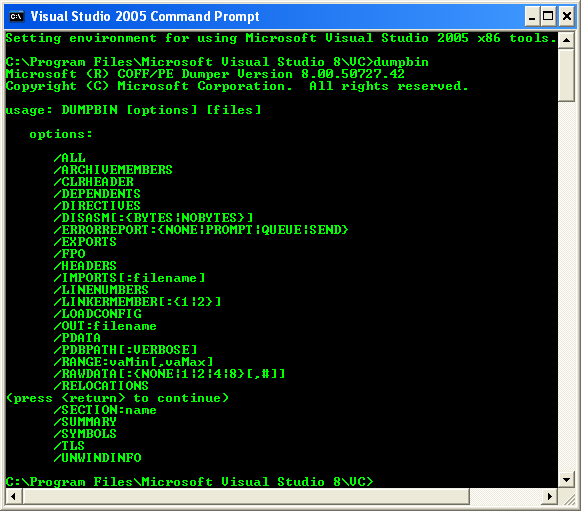Click the vertical scrollbar thumb
The width and height of the screenshot is (581, 511).
566,74
